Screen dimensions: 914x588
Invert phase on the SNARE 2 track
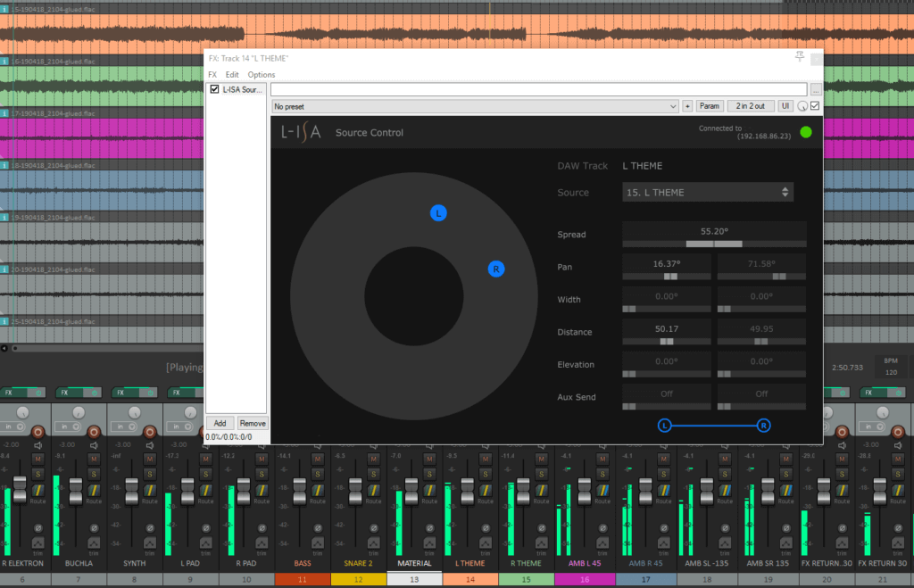click(x=374, y=528)
